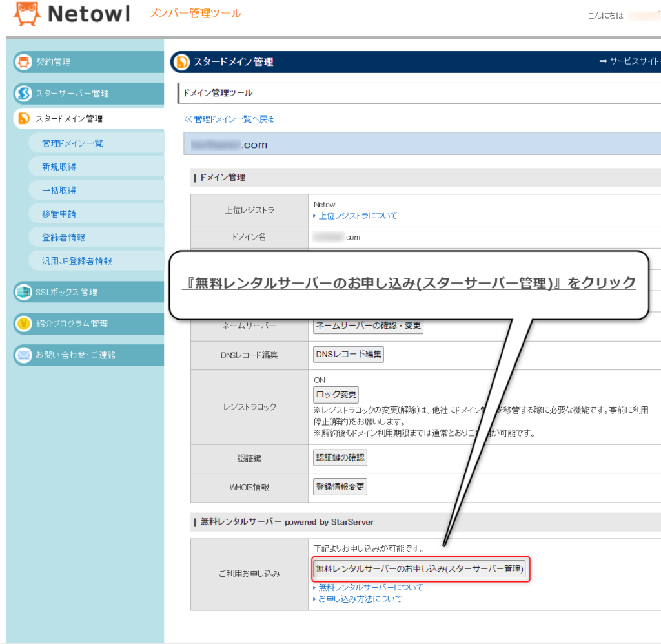The image size is (661, 644).
Task: Select スタードメイン管理 sidebar menu
Action: click(88, 118)
